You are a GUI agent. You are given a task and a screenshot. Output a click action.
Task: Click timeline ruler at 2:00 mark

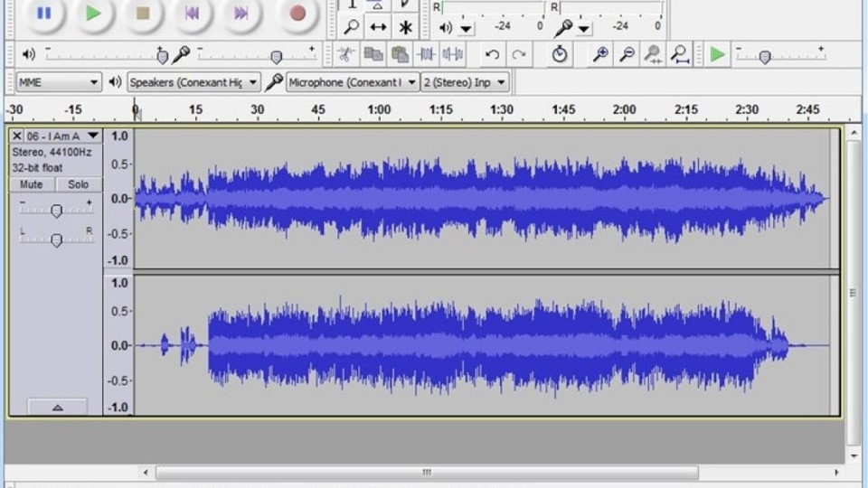624,109
